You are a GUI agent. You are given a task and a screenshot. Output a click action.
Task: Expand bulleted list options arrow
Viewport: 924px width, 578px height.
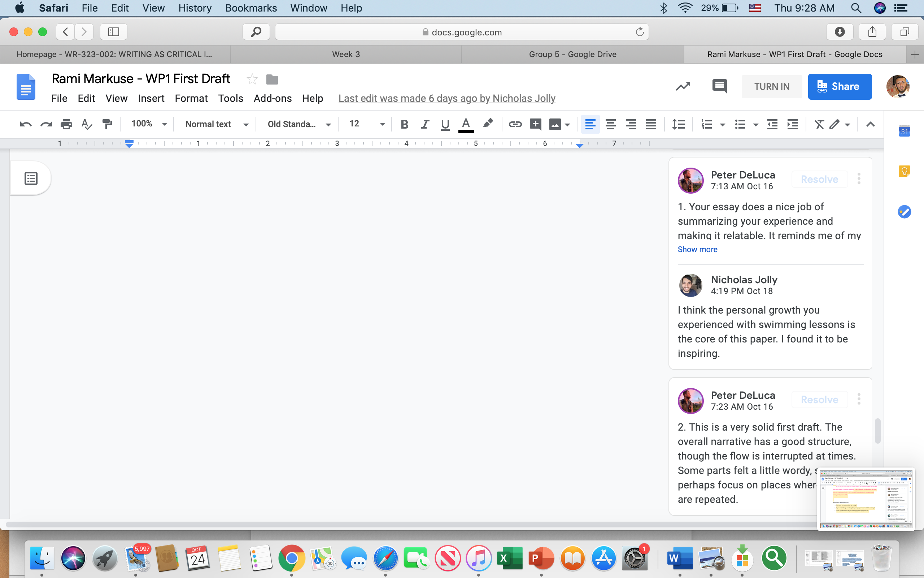point(755,125)
